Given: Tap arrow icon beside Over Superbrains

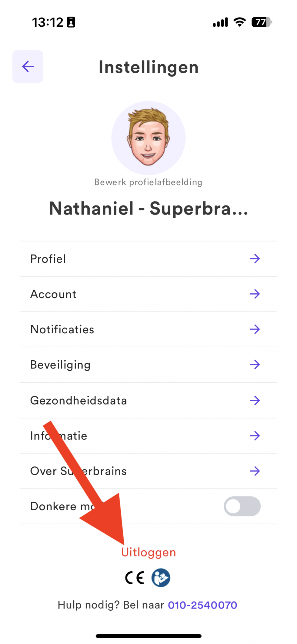Looking at the screenshot, I should pyautogui.click(x=255, y=471).
